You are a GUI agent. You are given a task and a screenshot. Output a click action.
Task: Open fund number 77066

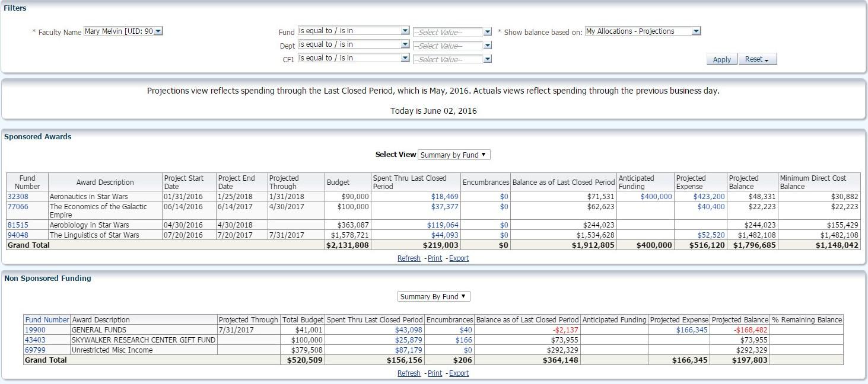tap(18, 207)
